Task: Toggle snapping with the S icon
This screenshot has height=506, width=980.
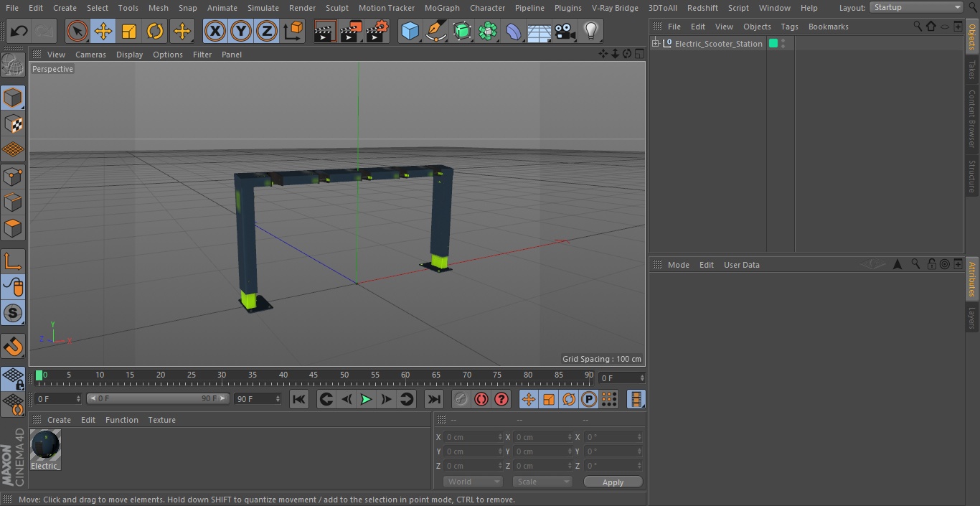Action: [x=13, y=313]
